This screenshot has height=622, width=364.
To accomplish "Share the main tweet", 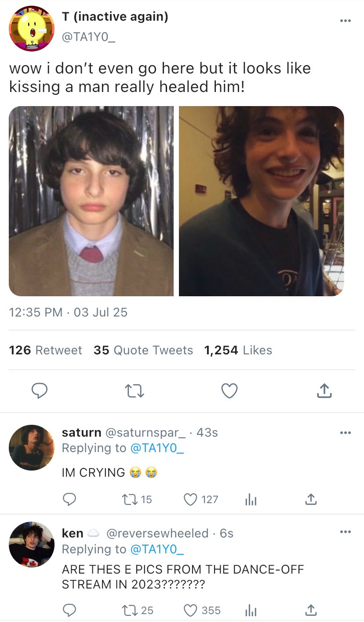I will click(324, 390).
